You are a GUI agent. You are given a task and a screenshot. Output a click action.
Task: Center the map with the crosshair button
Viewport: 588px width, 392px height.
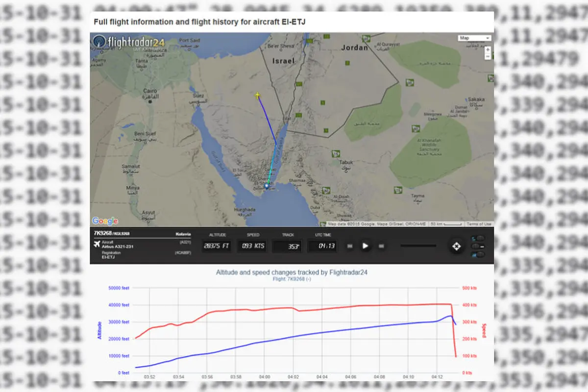(457, 246)
